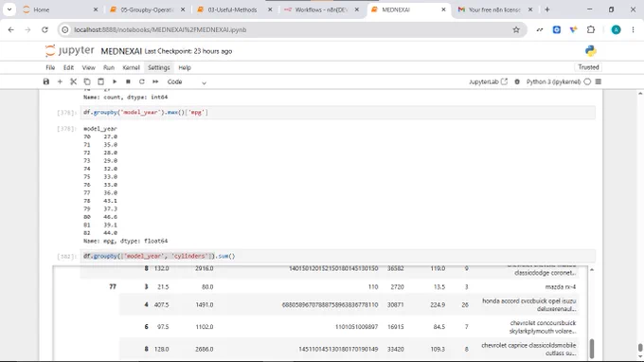Click the 'Name: mpg, dtype: float64' output line
This screenshot has width=644, height=362.
(x=126, y=242)
